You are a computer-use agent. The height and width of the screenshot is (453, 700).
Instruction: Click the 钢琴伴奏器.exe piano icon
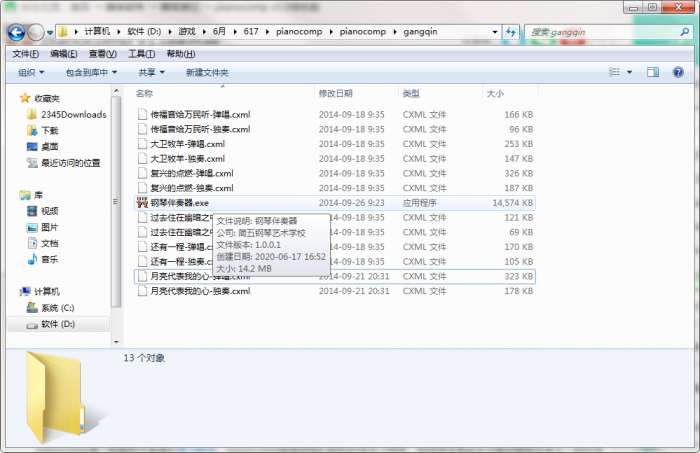(142, 203)
